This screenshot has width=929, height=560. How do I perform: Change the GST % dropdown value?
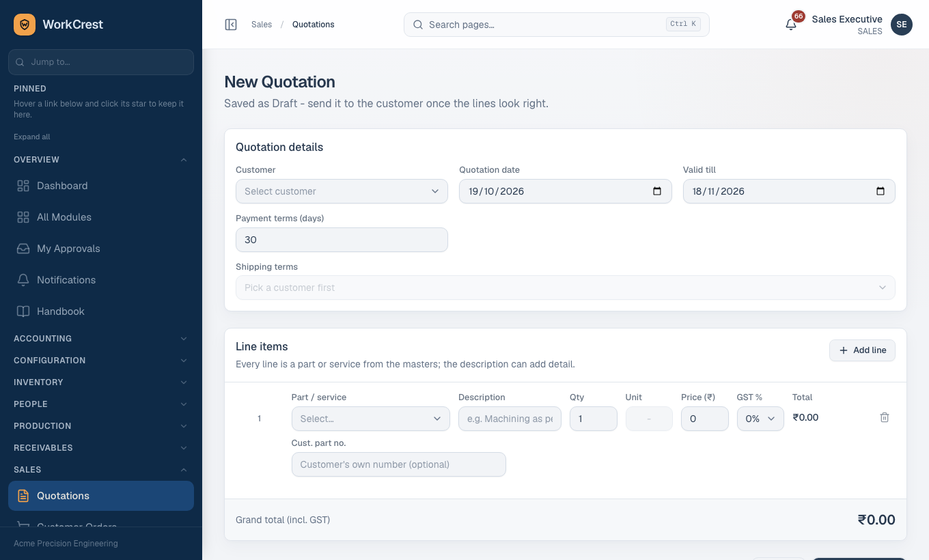pos(760,419)
